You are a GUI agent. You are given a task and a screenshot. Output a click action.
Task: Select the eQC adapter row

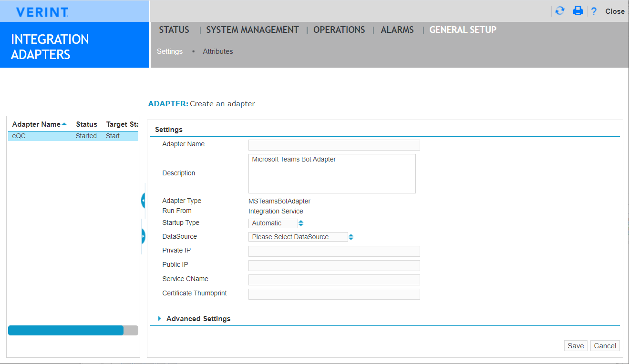click(x=72, y=136)
